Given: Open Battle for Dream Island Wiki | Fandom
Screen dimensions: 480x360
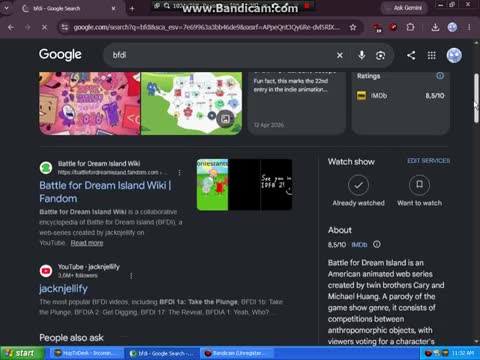Looking at the screenshot, I should click(105, 192).
